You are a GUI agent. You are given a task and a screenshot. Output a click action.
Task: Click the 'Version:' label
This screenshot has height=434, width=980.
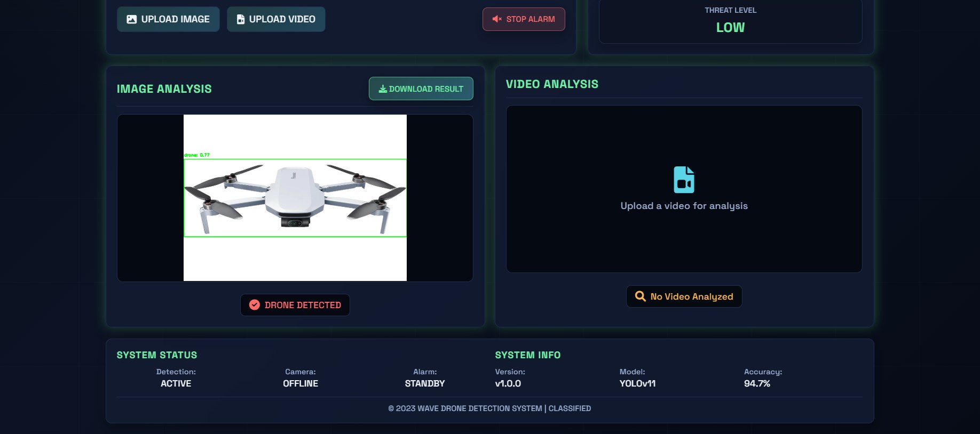pyautogui.click(x=510, y=372)
